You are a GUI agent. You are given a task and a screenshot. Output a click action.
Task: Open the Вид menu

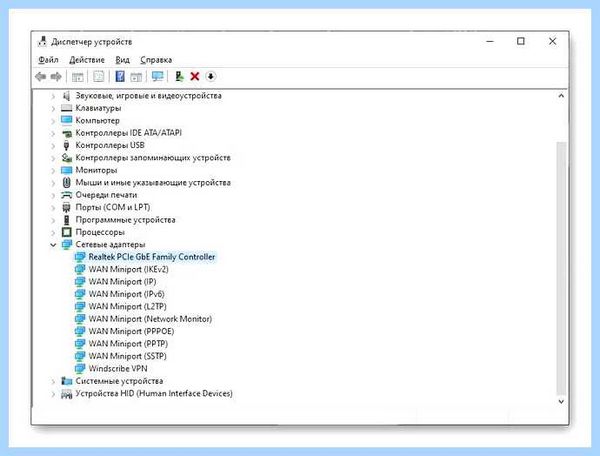pos(122,60)
